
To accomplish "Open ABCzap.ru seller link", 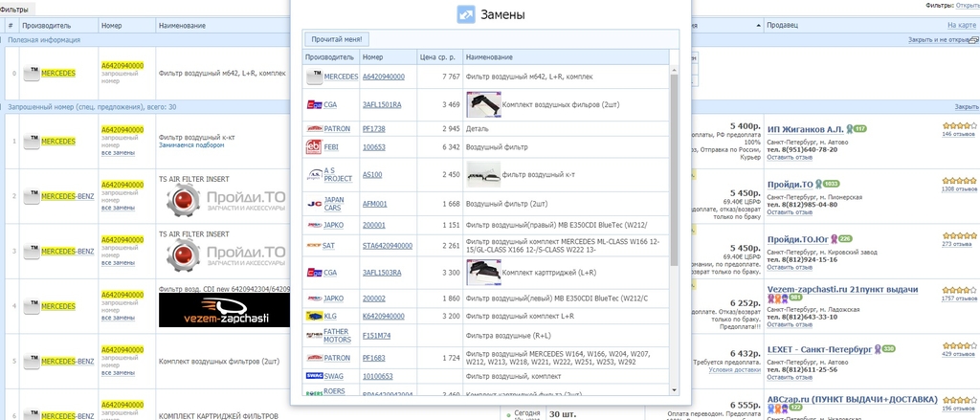I will point(853,399).
